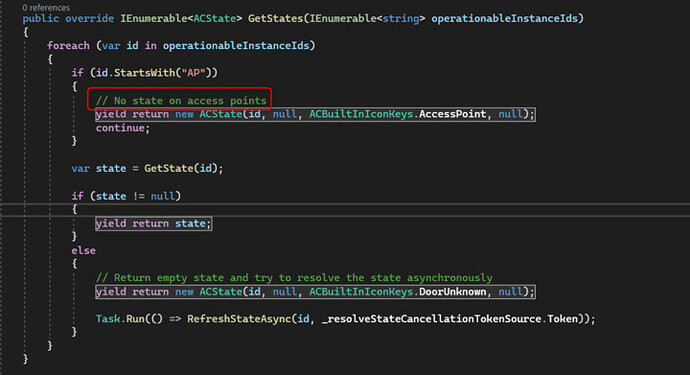This screenshot has height=375, width=690.
Task: Click the "AP" string literal
Action: (194, 73)
